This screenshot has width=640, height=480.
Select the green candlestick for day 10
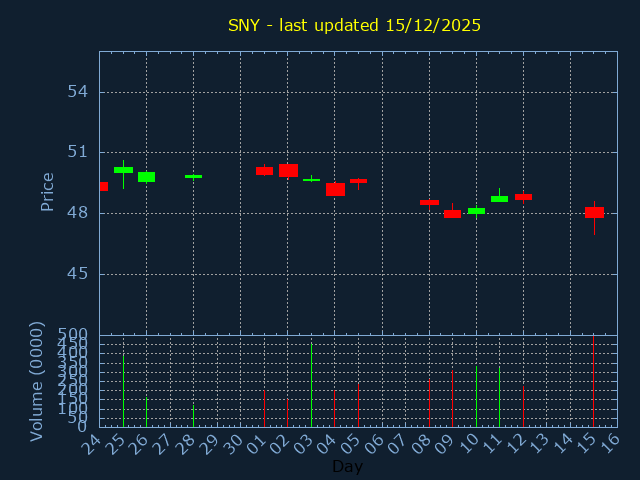476,211
